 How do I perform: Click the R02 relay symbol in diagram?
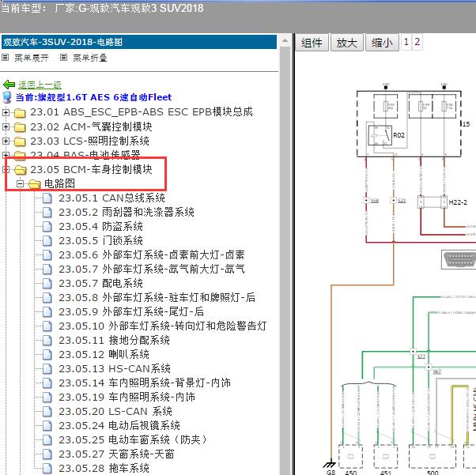380,135
